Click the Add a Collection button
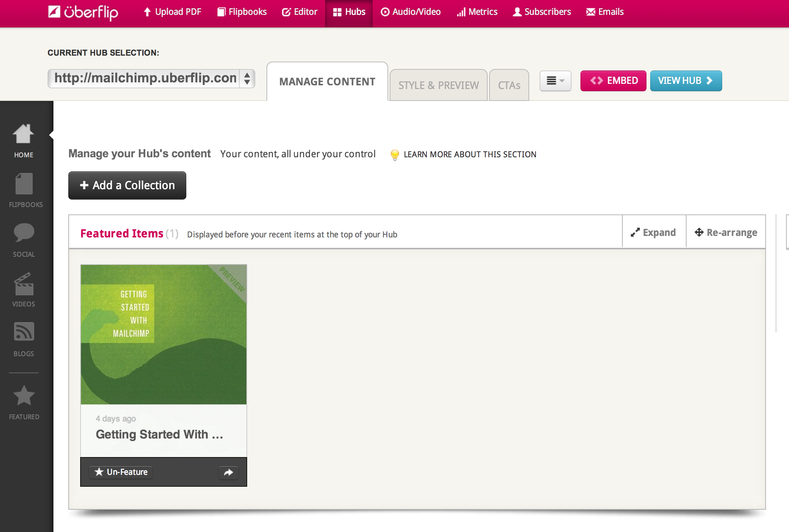789x532 pixels. 127,185
